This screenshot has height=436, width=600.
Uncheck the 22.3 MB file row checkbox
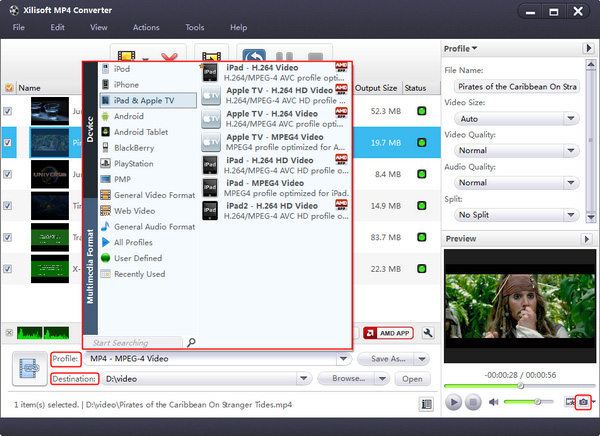click(x=7, y=269)
